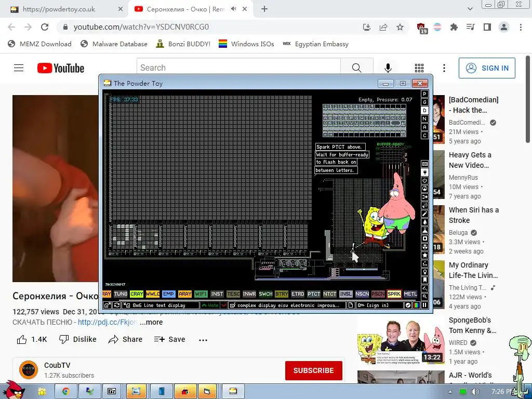Click the open save browser icon
The width and height of the screenshot is (532, 399).
click(x=107, y=305)
